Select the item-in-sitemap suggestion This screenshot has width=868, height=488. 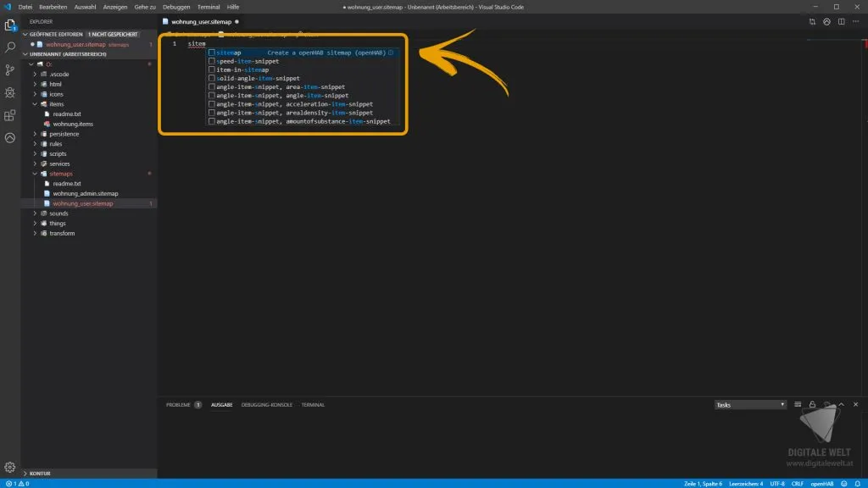[x=303, y=69]
